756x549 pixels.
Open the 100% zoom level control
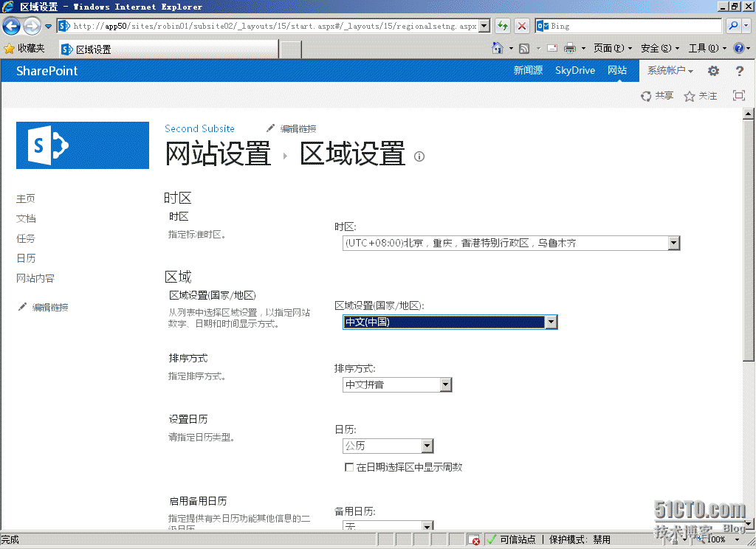click(718, 540)
